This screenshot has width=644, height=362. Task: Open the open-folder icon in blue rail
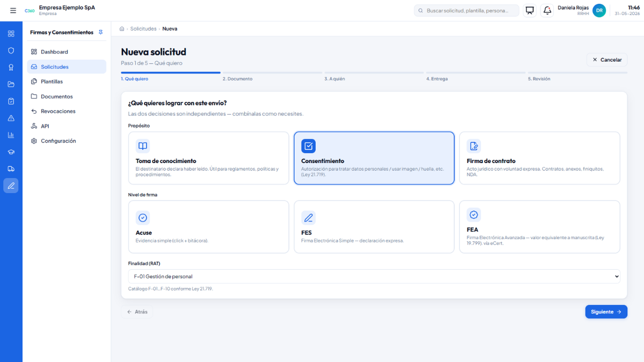(11, 84)
